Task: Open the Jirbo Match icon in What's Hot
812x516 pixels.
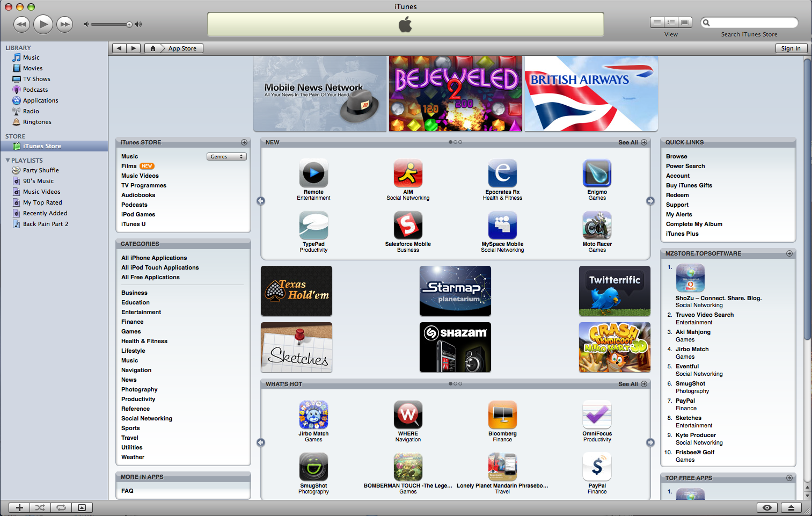Action: click(313, 415)
